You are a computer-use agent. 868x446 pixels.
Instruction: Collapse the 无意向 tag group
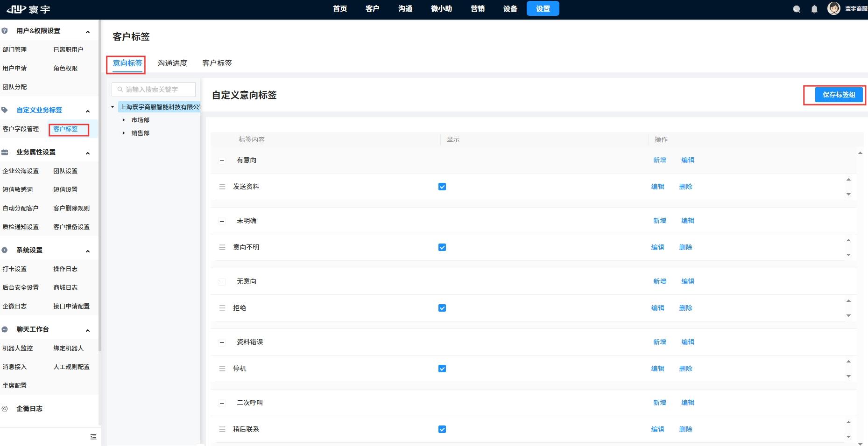(x=222, y=282)
